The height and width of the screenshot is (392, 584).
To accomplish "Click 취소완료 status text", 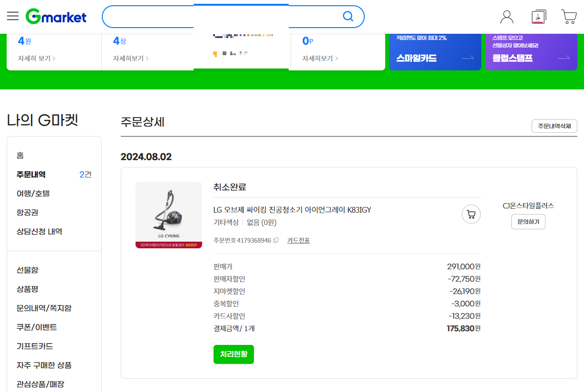I will pos(230,187).
